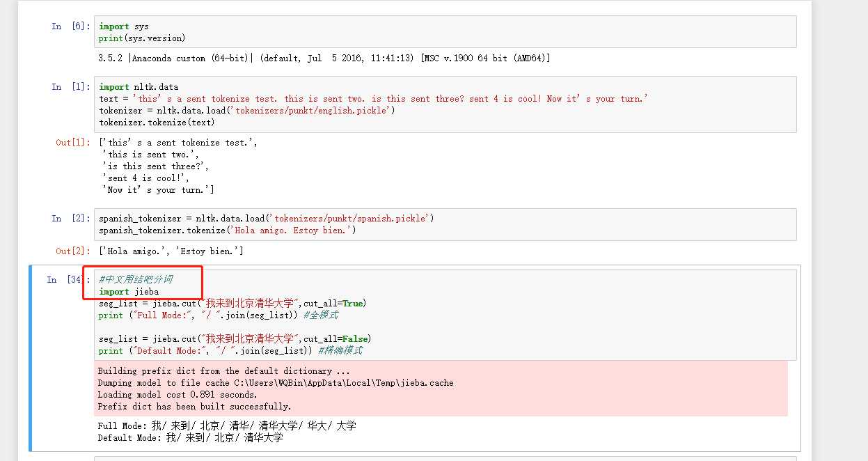Click the Python version output starting with 3.5.2
Screen dimensions: 868x461
[x=324, y=58]
